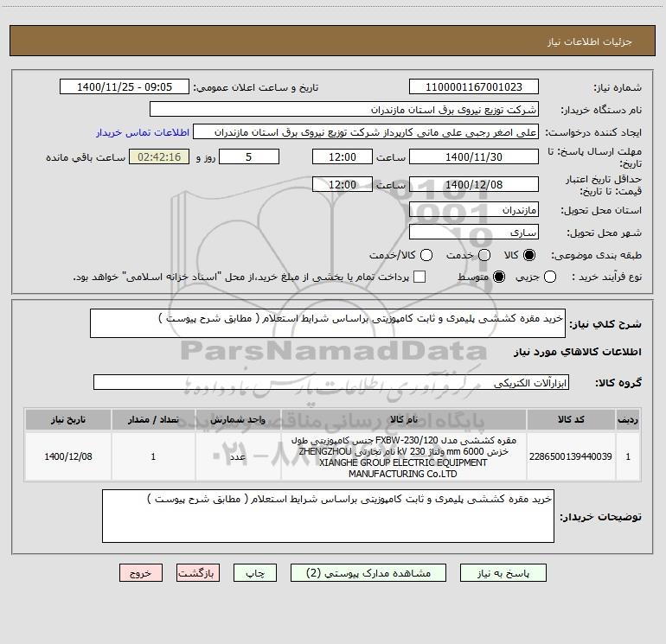Select the متوسط purchase type radio
Screen dimensions: 666x644
[499, 277]
